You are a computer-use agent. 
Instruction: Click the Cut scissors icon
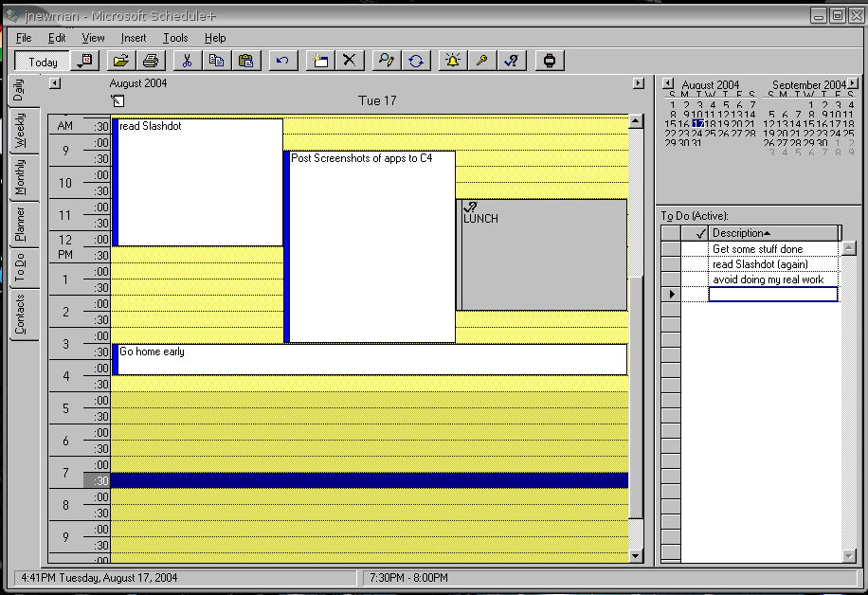click(x=187, y=61)
